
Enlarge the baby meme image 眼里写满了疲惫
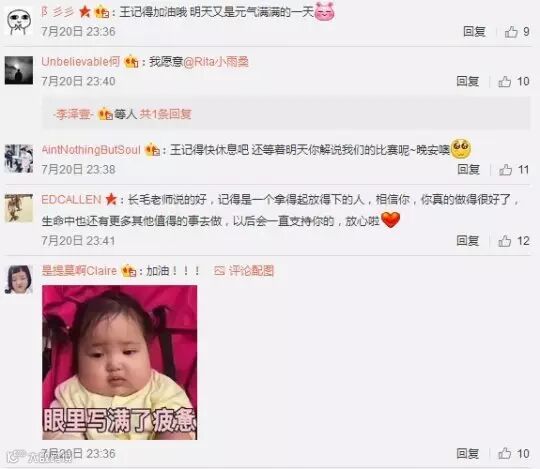click(x=120, y=363)
